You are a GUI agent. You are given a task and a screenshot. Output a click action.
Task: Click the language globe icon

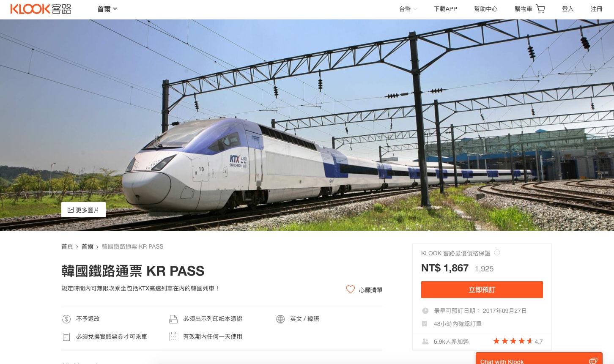tap(280, 319)
